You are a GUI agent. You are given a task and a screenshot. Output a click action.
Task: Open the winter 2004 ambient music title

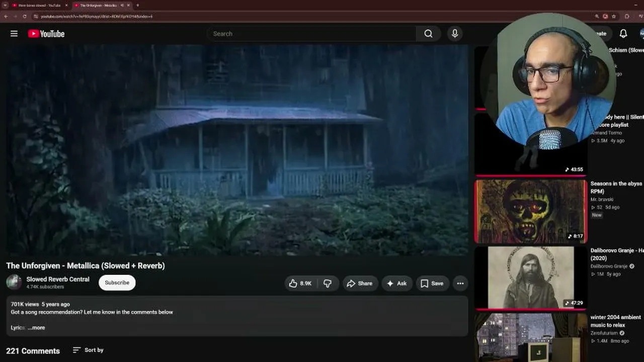pos(616,321)
